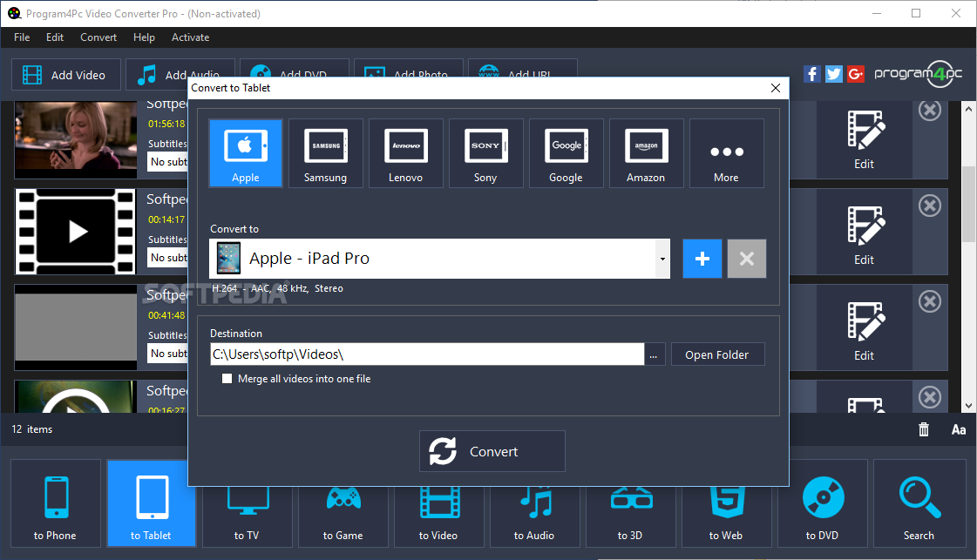Screen dimensions: 977x560
Task: Open the Twitter link icon
Action: (834, 74)
